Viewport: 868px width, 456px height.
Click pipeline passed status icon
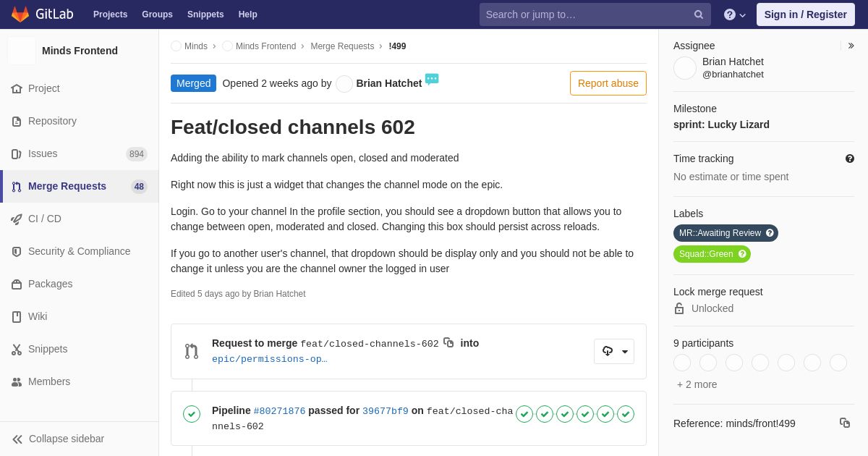click(192, 414)
